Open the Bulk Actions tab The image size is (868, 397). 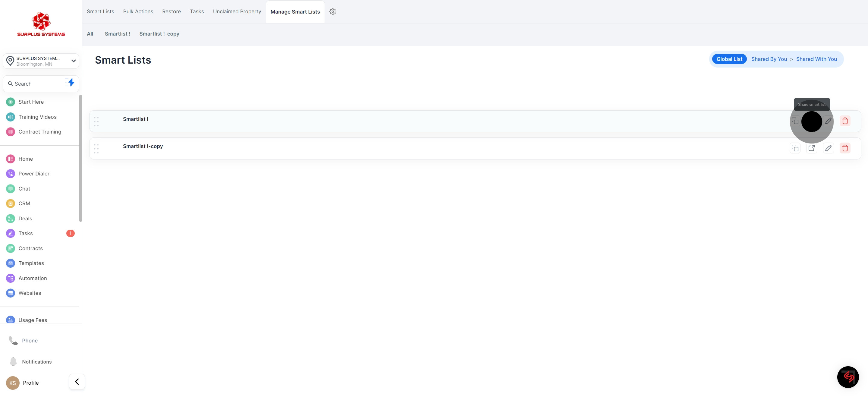[x=138, y=12]
